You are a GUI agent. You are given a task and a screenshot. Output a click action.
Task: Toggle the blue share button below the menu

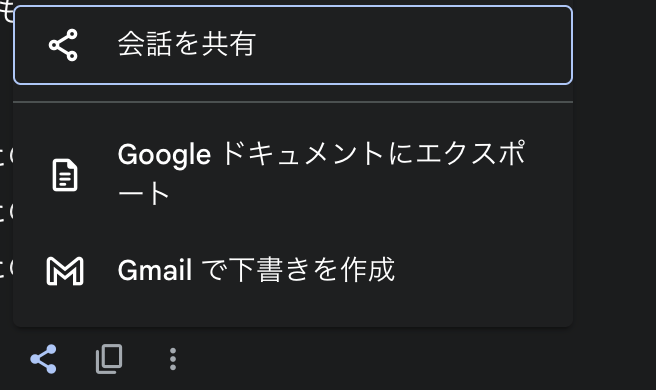click(43, 359)
